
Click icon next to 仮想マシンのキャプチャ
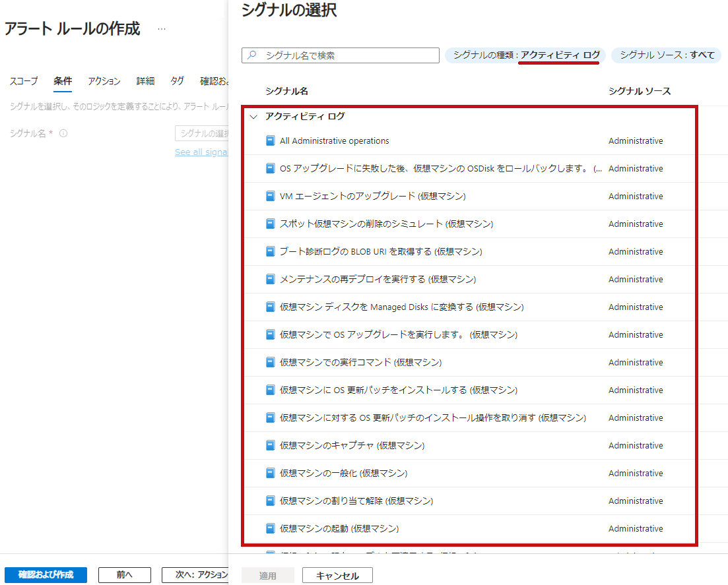point(270,445)
